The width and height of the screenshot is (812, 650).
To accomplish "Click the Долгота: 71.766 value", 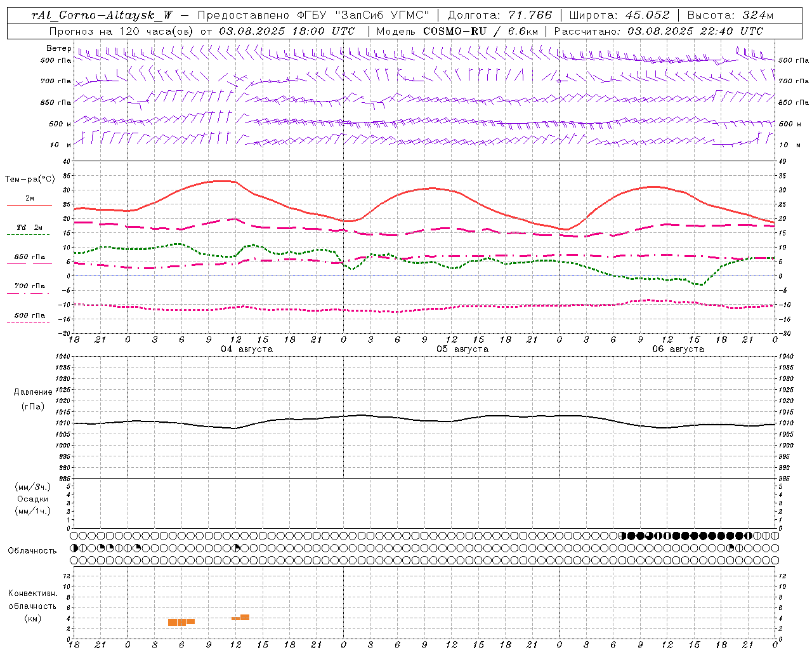I will point(500,15).
